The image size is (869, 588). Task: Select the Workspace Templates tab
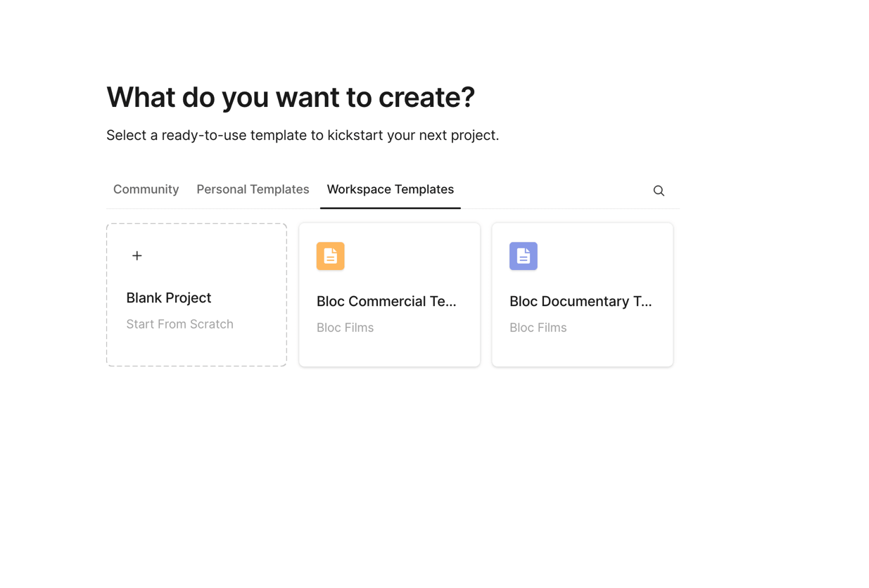390,190
